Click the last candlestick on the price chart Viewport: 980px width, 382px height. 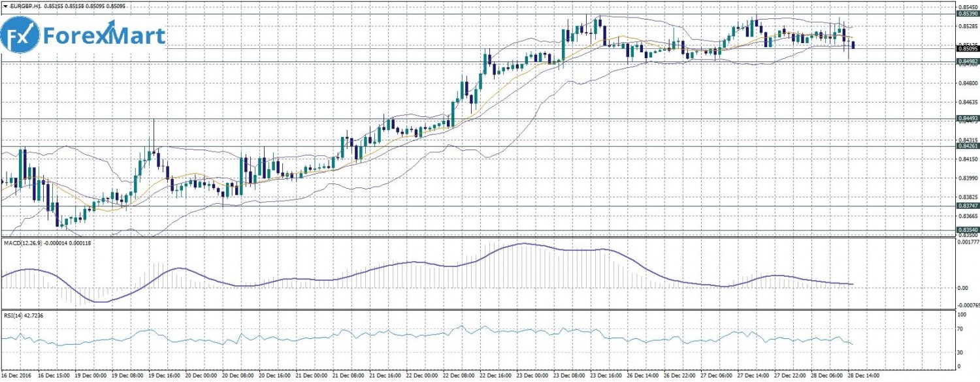tap(853, 44)
